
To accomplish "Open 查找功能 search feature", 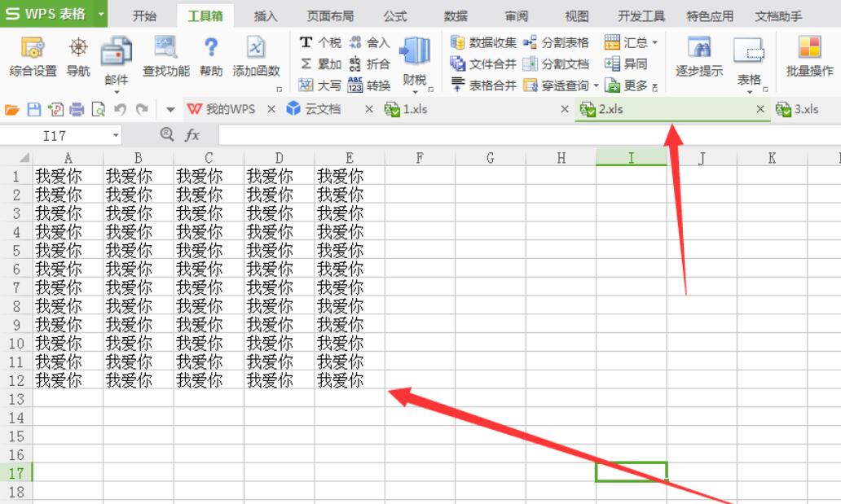I will coord(165,56).
